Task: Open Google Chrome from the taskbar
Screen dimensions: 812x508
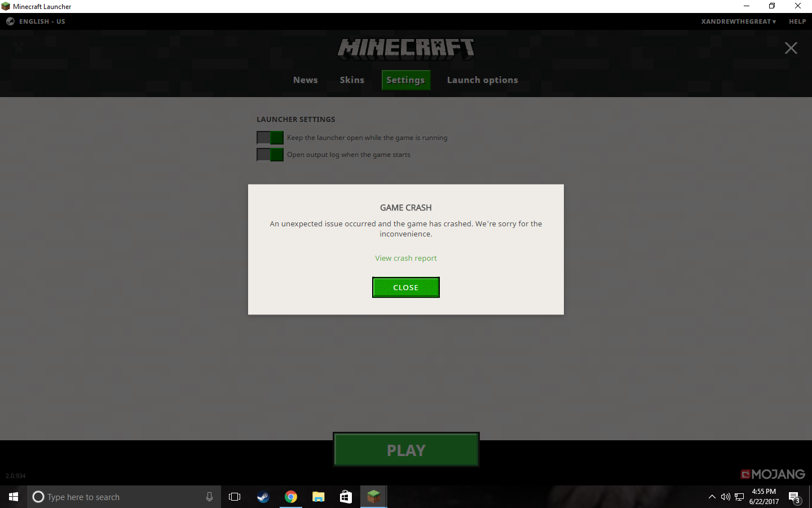Action: pyautogui.click(x=291, y=497)
